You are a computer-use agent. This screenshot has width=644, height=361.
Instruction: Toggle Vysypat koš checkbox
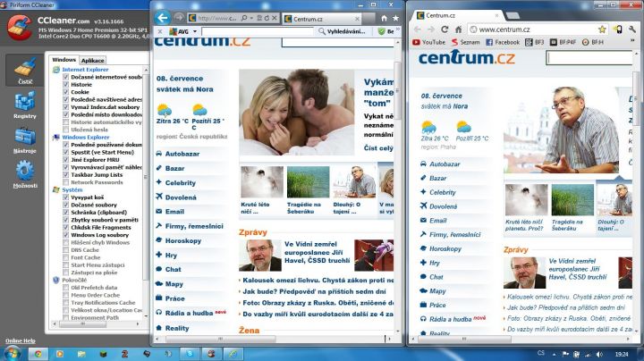pos(65,197)
